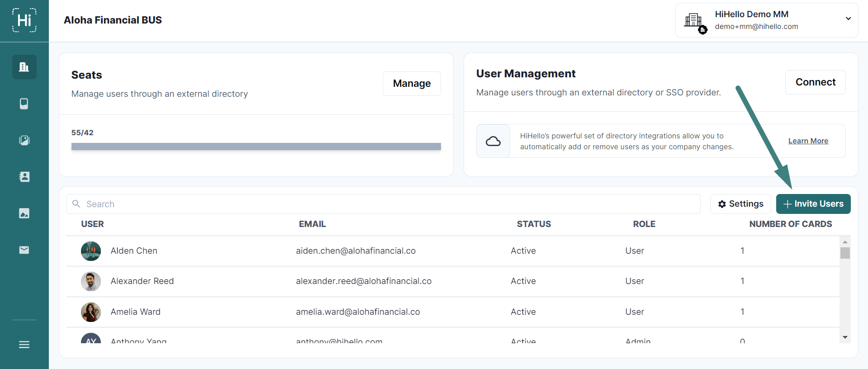868x369 pixels.
Task: Click Alden Chen's avatar
Action: coord(91,251)
